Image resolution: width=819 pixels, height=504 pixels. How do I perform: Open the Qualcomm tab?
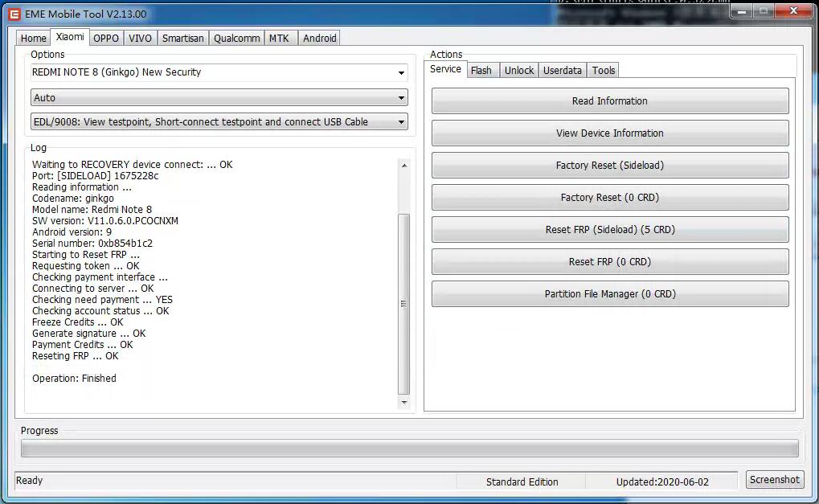click(236, 38)
